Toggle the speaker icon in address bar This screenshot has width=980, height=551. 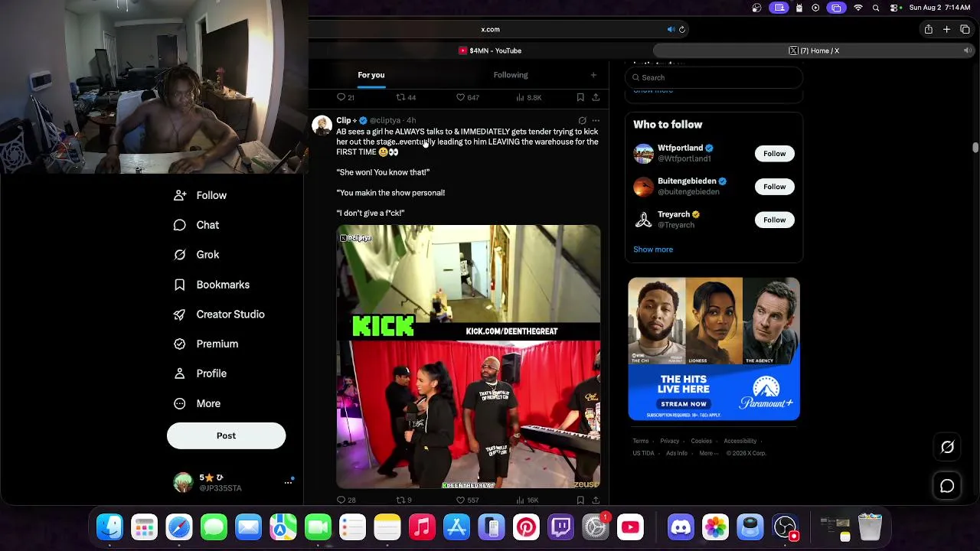[671, 30]
